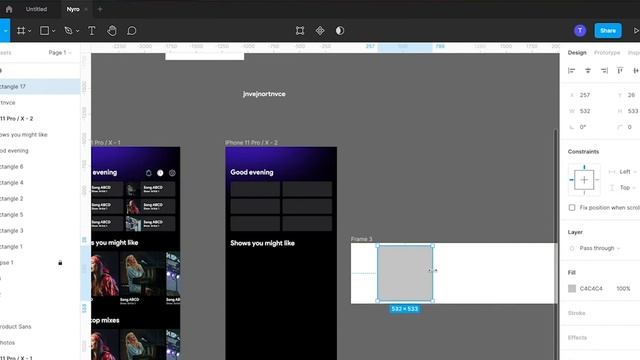The width and height of the screenshot is (640, 360).
Task: Select the Frame tool
Action: pos(21,31)
